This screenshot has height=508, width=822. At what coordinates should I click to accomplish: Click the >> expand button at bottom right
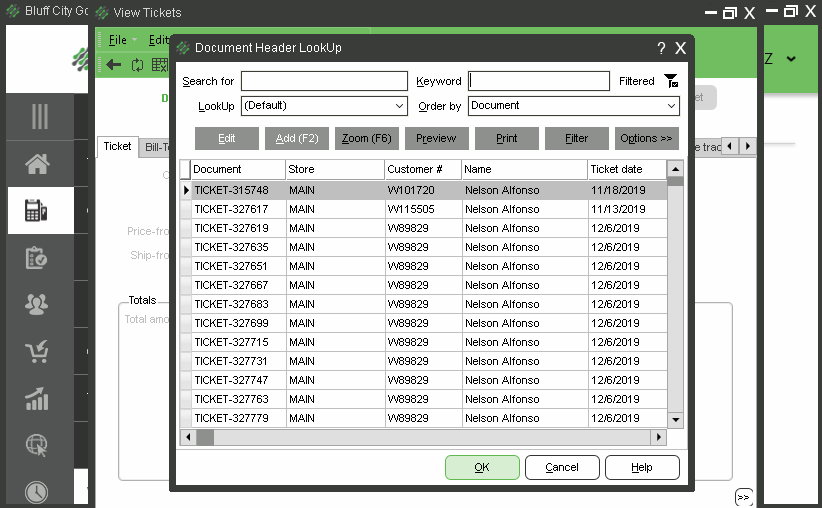click(743, 497)
